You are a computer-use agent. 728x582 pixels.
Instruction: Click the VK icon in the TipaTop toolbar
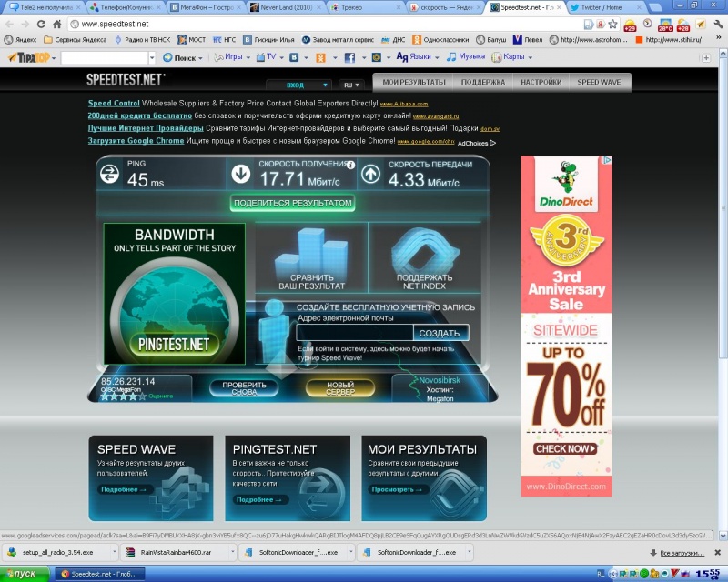pyautogui.click(x=294, y=57)
